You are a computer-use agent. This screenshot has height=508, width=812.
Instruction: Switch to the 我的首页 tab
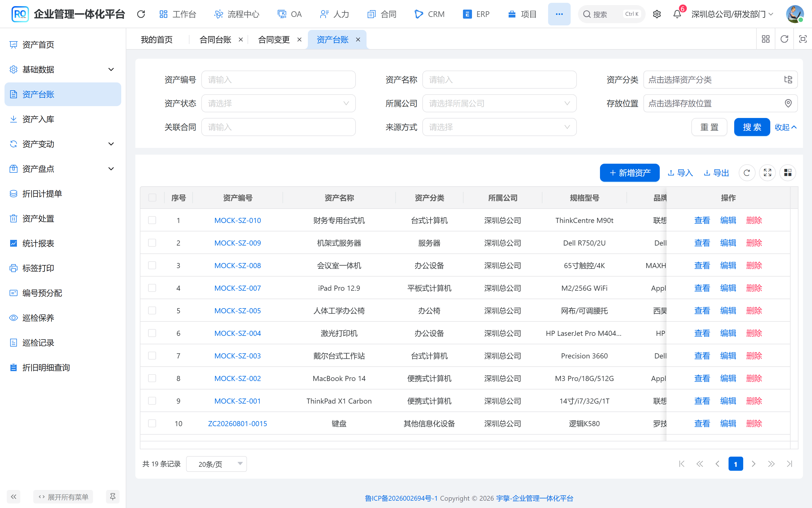click(157, 40)
